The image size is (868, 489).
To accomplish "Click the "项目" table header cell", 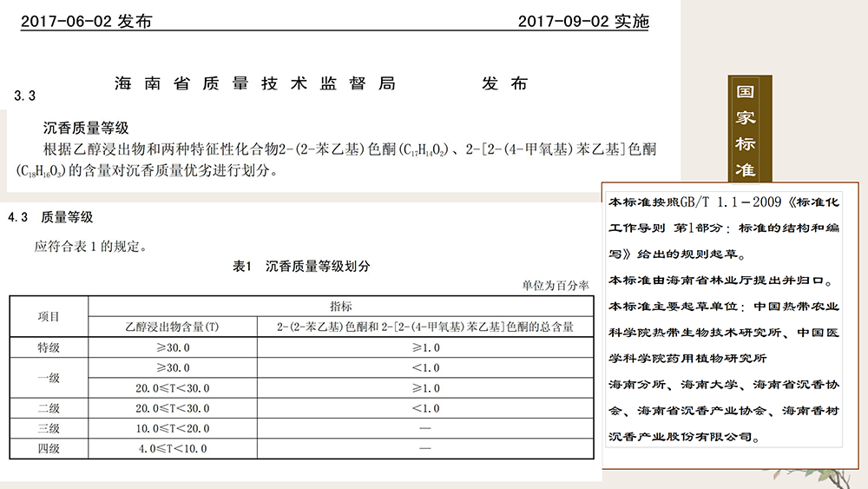I will [49, 317].
